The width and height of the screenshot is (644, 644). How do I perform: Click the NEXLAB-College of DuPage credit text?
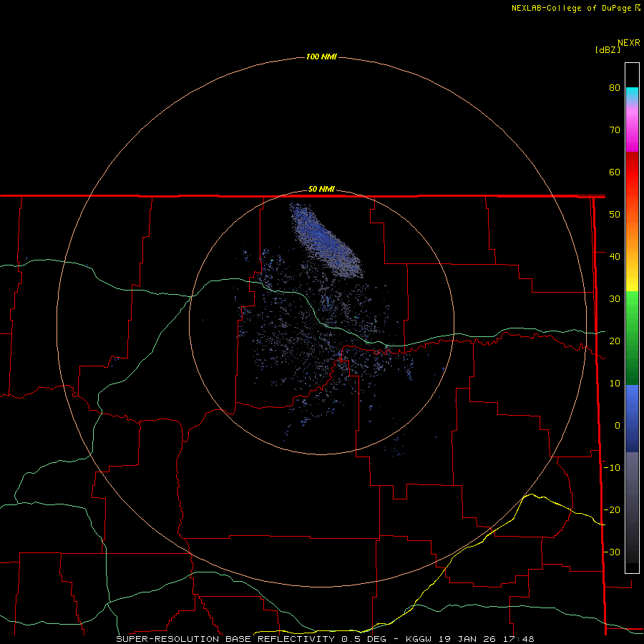point(571,8)
